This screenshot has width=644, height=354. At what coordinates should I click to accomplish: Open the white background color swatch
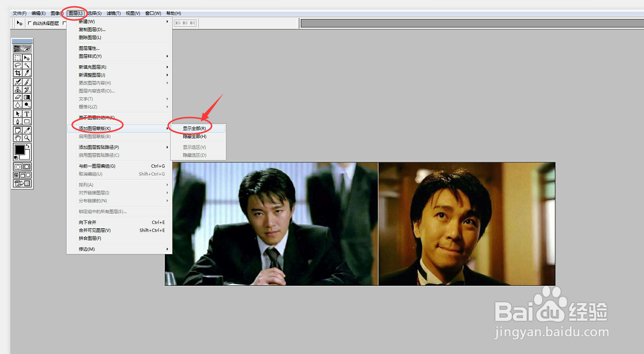(x=26, y=156)
